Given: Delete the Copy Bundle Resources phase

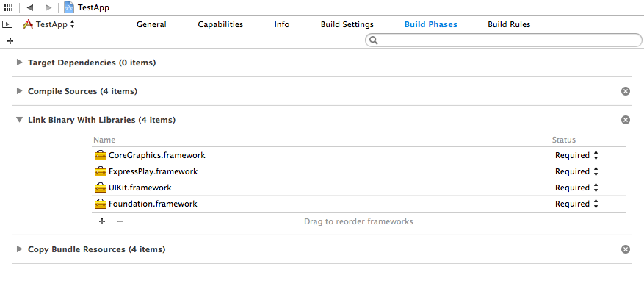Looking at the screenshot, I should [x=626, y=249].
